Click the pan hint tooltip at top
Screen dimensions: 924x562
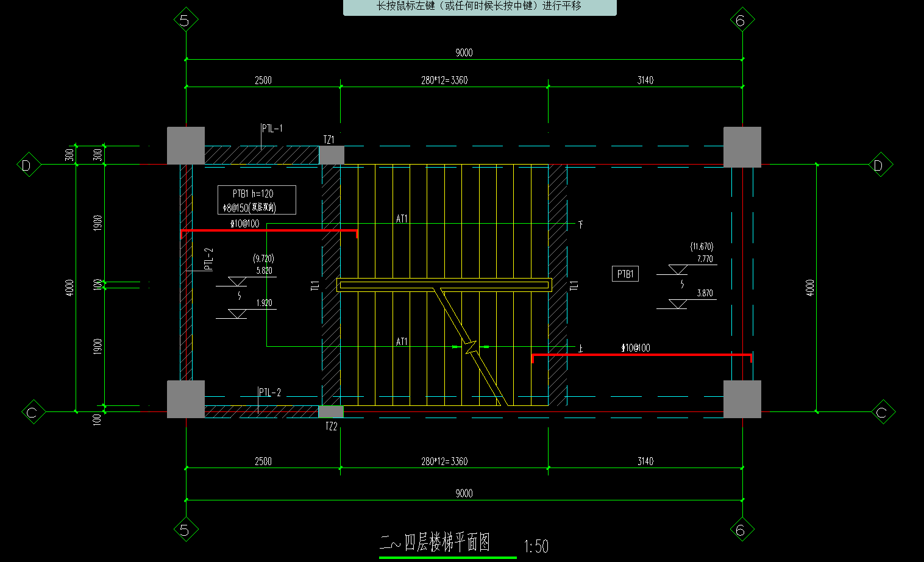480,7
